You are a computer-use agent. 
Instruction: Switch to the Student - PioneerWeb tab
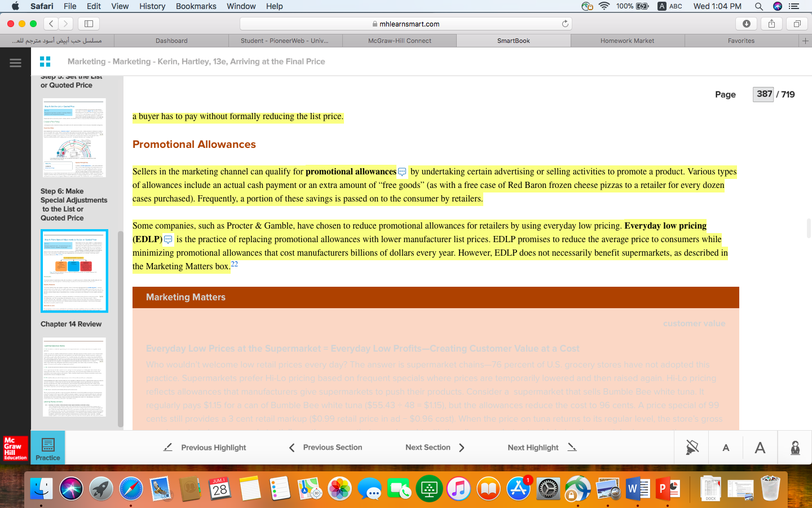tap(285, 41)
